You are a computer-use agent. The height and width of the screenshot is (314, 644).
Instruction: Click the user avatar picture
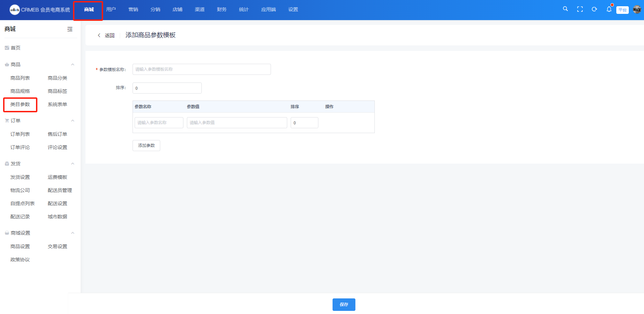click(637, 9)
